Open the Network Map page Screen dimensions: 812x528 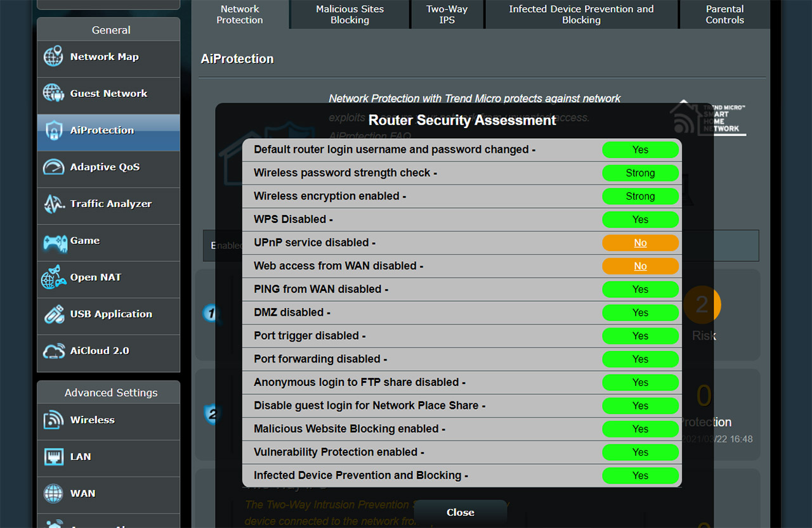pos(108,59)
